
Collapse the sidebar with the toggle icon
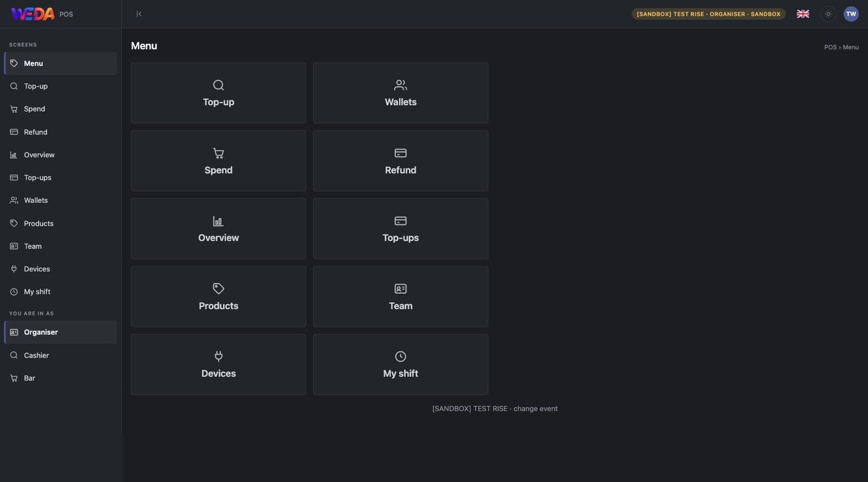pyautogui.click(x=139, y=14)
